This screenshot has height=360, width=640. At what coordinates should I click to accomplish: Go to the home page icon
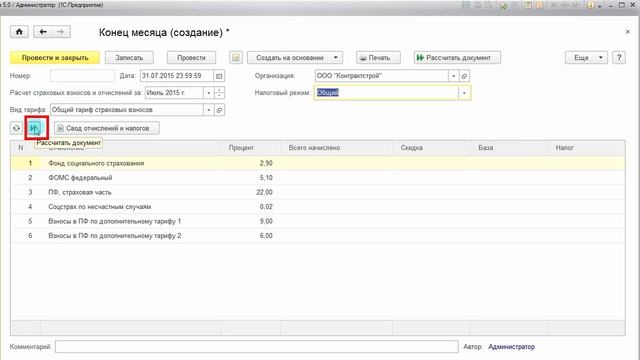pos(19,32)
